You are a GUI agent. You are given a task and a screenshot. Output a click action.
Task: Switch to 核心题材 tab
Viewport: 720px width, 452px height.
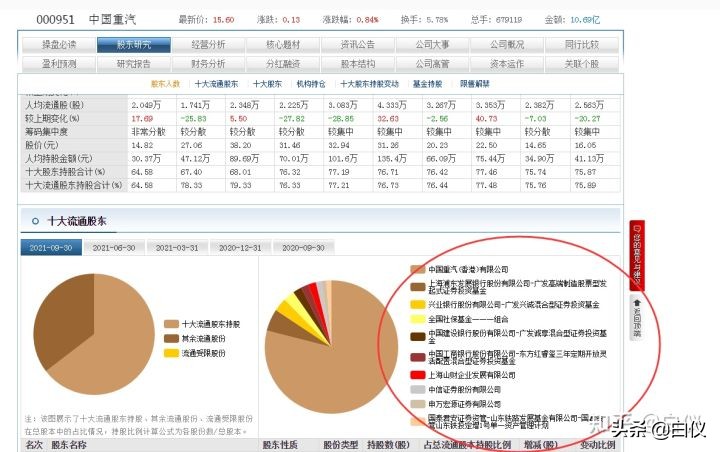[x=283, y=45]
